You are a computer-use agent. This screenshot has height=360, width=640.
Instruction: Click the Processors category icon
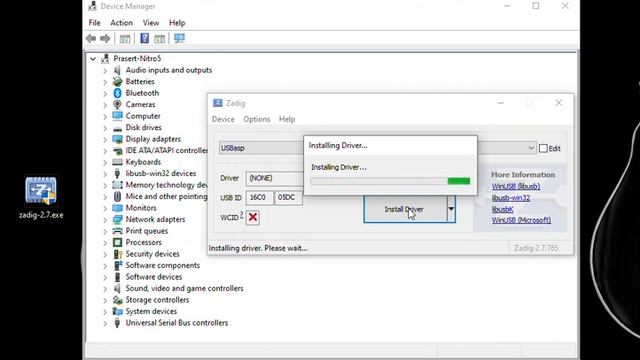118,242
